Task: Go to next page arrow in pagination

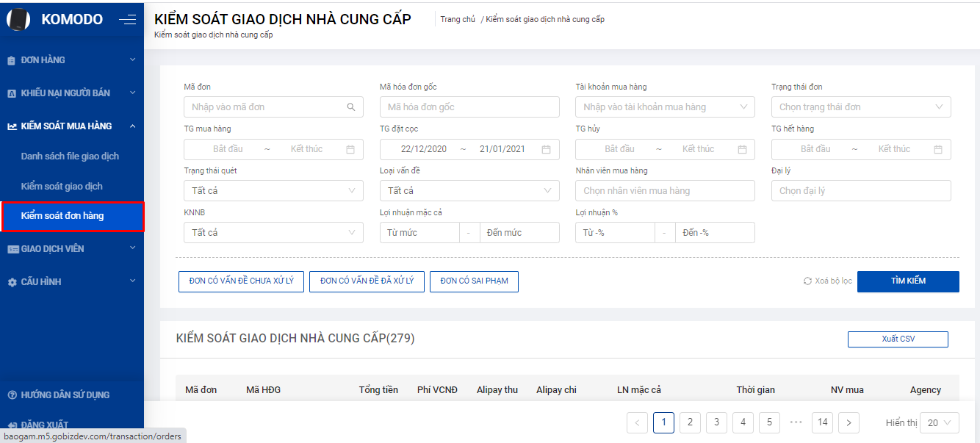Action: coord(849,422)
